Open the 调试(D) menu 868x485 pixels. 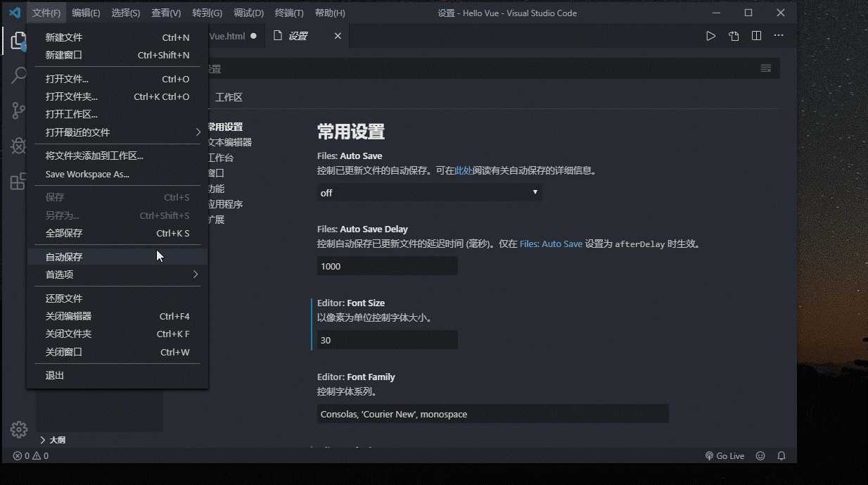[248, 13]
